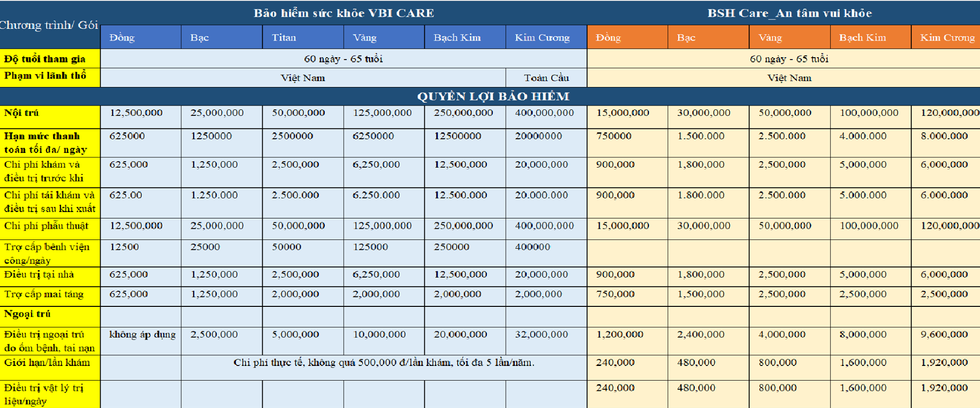980x408 pixels.
Task: Click the "Chương trình/ Gói" header cell
Action: pos(49,25)
